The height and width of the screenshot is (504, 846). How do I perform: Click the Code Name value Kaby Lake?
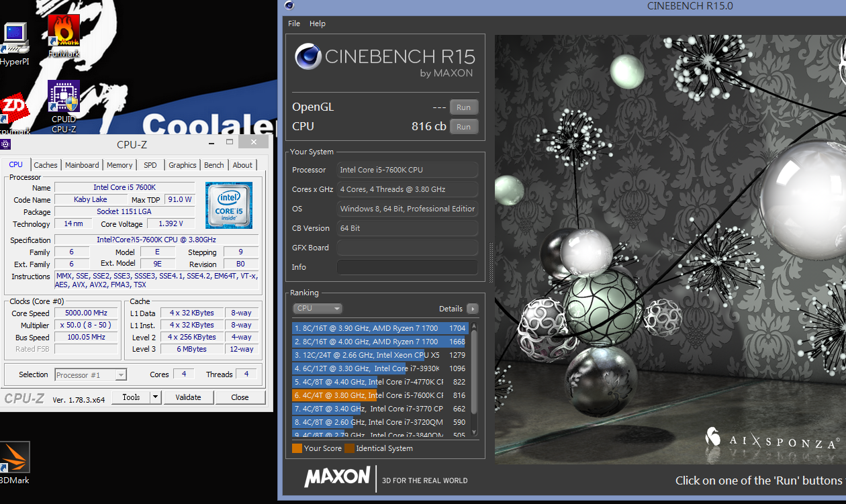click(91, 199)
